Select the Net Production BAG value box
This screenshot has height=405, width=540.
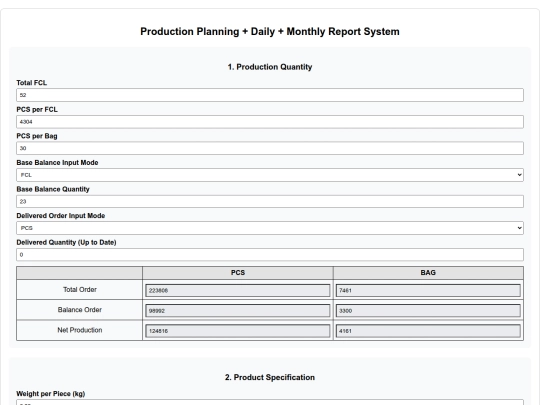coord(428,331)
